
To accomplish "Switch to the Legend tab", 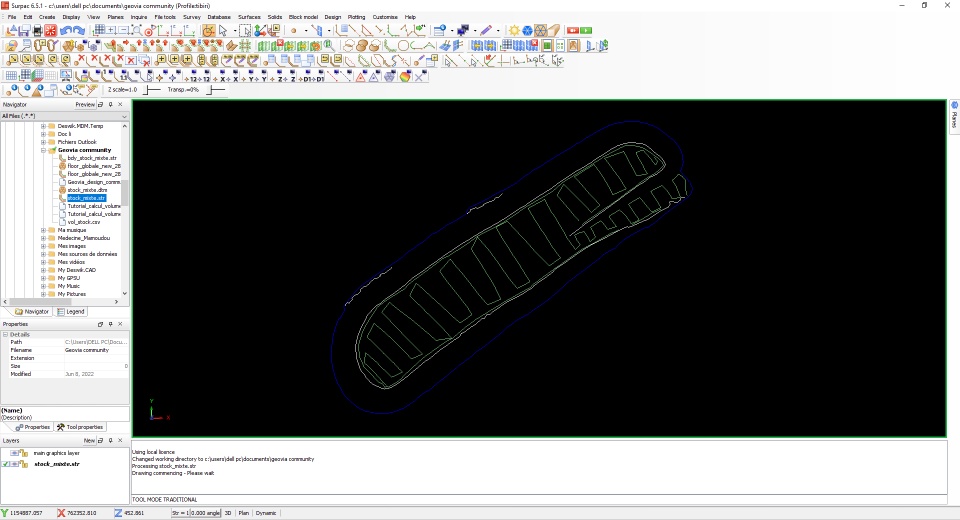I will (70, 312).
